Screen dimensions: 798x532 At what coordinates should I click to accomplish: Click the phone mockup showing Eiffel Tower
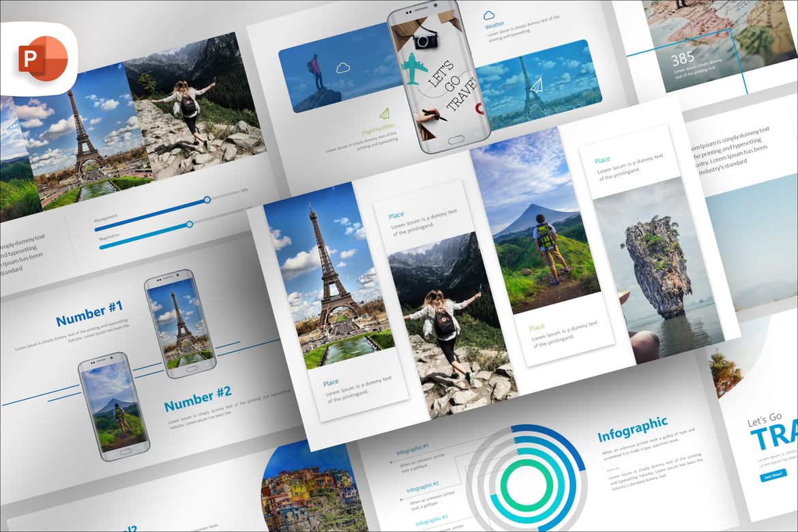[180, 324]
